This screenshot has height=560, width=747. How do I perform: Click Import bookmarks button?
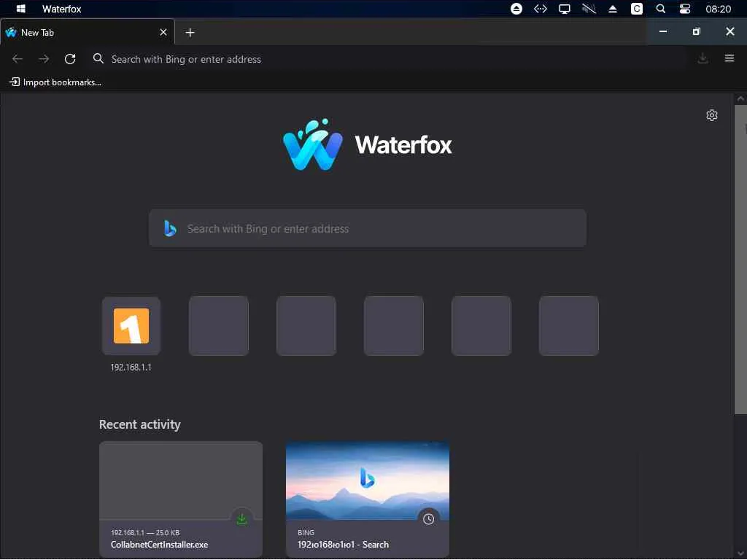[55, 82]
